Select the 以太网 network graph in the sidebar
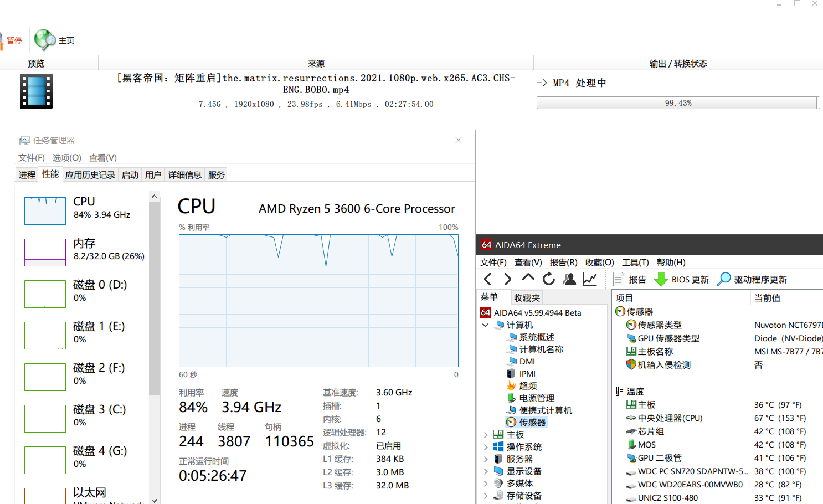Image resolution: width=823 pixels, height=504 pixels. (x=45, y=496)
